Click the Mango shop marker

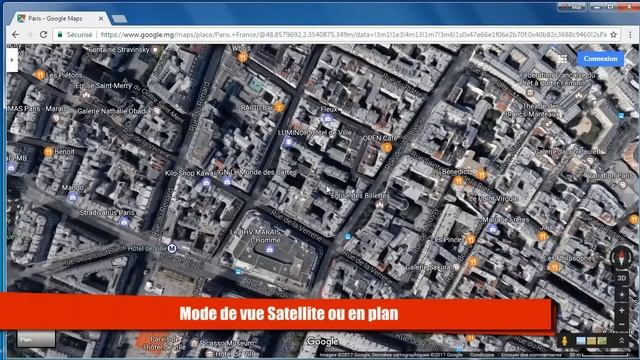(x=72, y=197)
